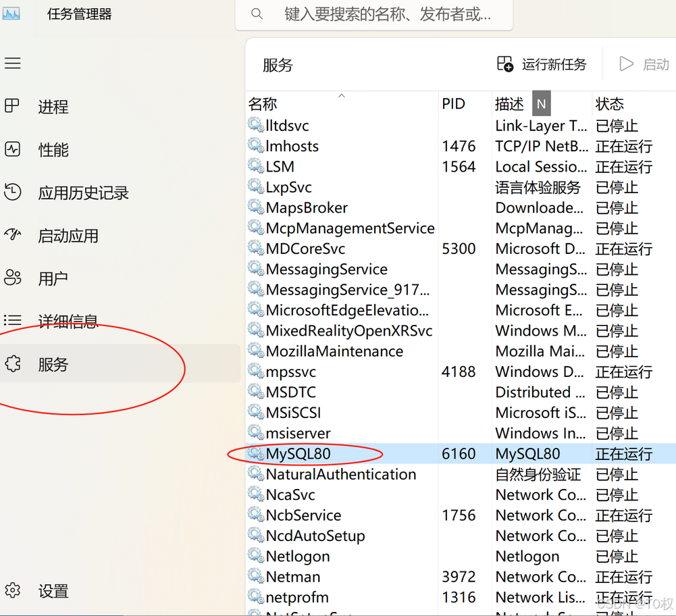The height and width of the screenshot is (616, 676).
Task: Select the MySQL80 service row
Action: 296,454
